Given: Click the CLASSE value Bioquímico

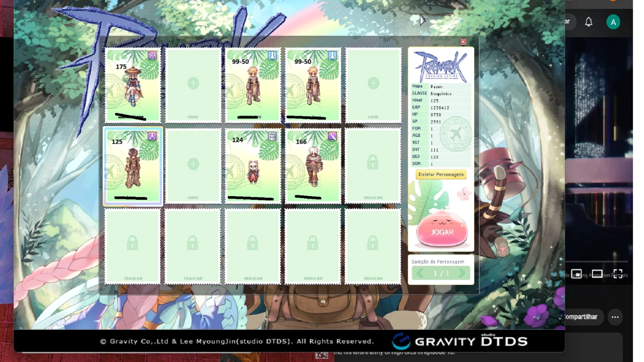Looking at the screenshot, I should (441, 93).
